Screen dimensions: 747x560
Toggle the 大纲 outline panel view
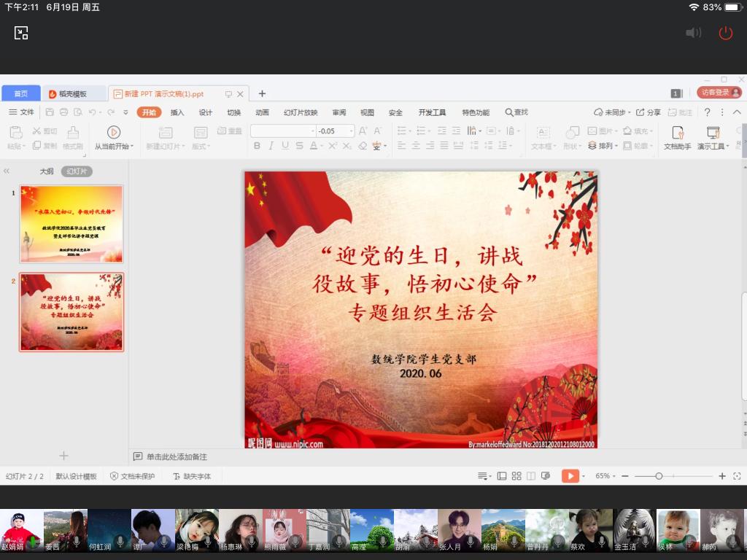[x=47, y=171]
